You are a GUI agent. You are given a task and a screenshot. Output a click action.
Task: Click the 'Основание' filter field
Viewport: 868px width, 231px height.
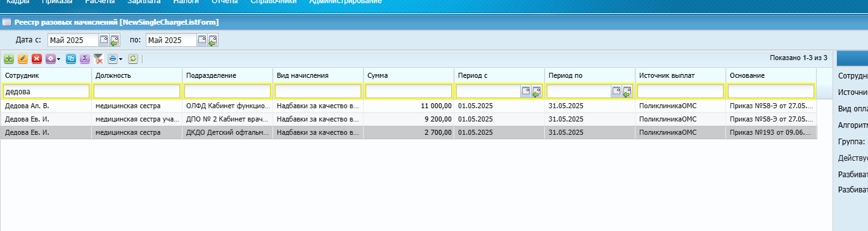coord(771,91)
